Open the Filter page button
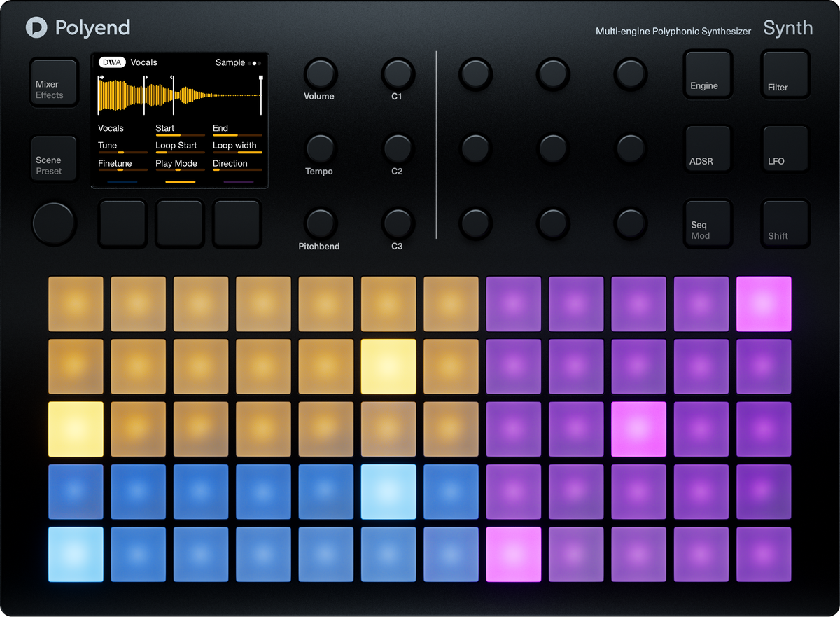Viewport: 840px width, 617px height. 785,74
